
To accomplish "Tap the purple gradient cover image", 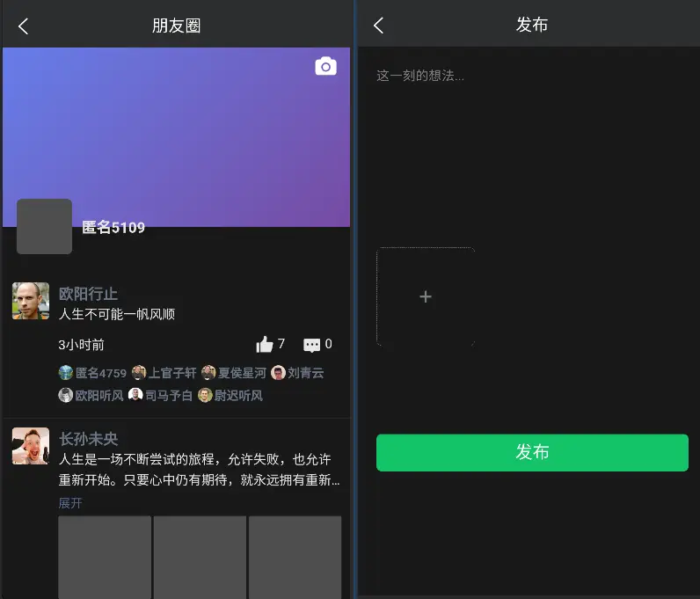I will click(x=176, y=132).
